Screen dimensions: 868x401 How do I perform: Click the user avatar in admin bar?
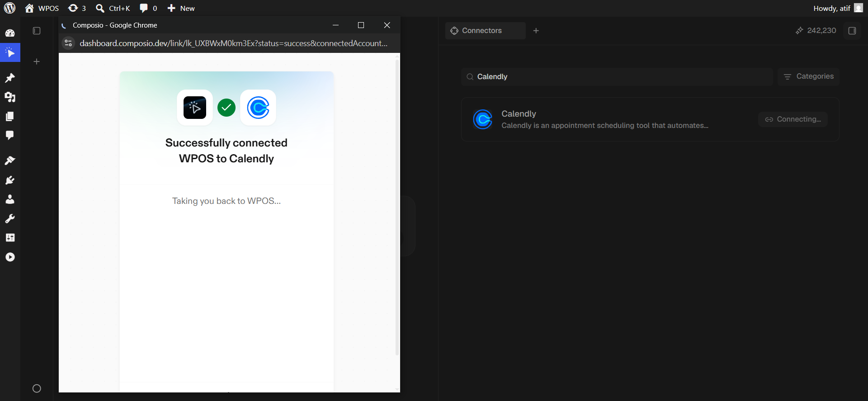point(859,8)
